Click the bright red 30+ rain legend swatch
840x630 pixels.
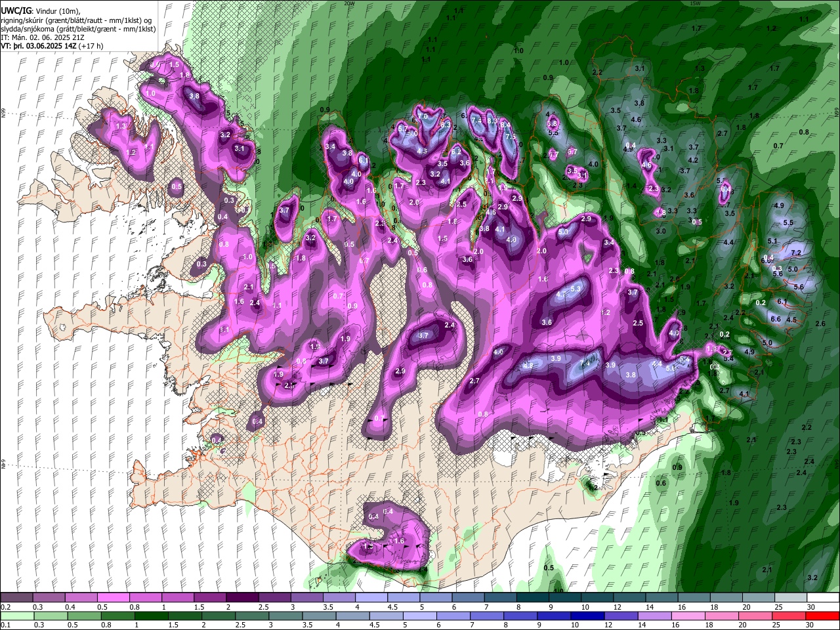coord(822,616)
